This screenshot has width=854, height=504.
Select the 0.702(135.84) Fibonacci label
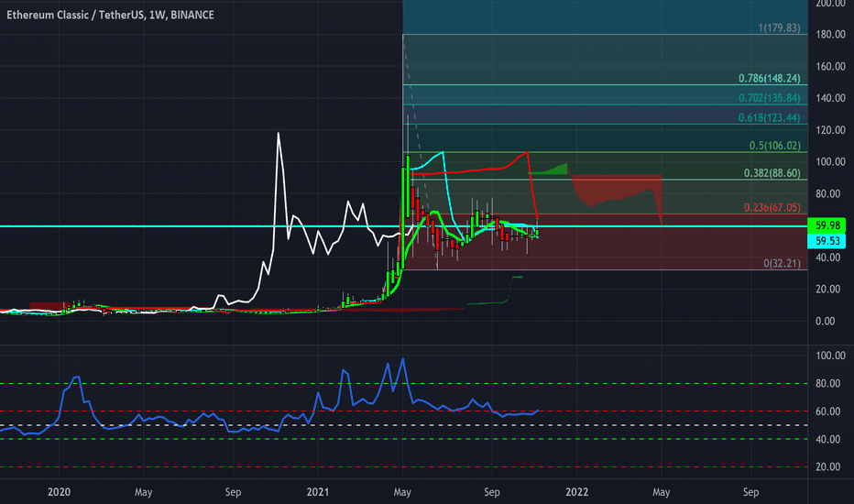tap(769, 98)
